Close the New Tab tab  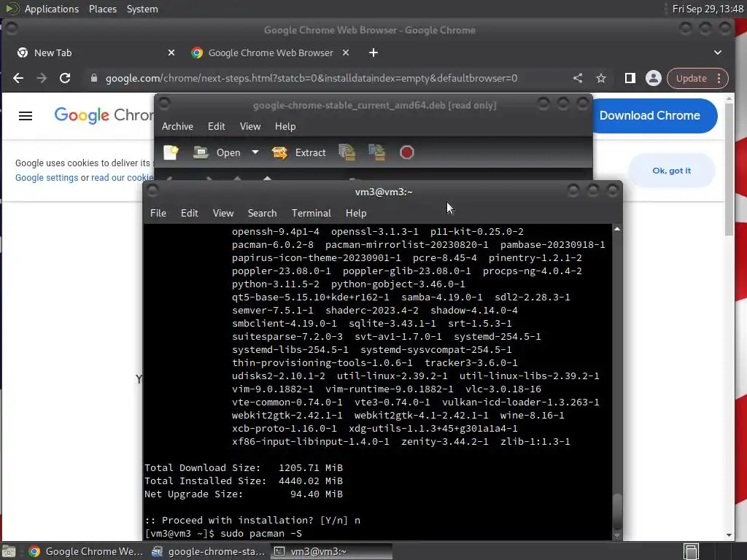[171, 52]
